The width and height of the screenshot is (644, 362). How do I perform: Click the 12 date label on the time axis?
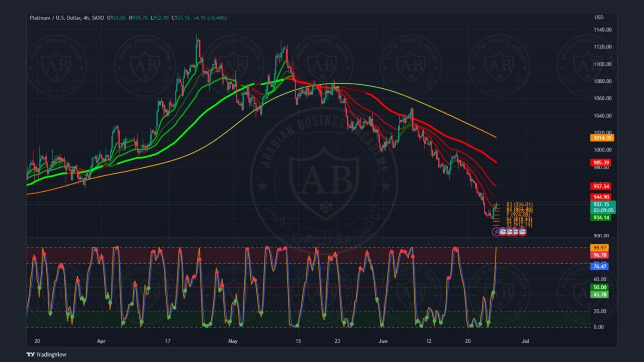coord(428,341)
